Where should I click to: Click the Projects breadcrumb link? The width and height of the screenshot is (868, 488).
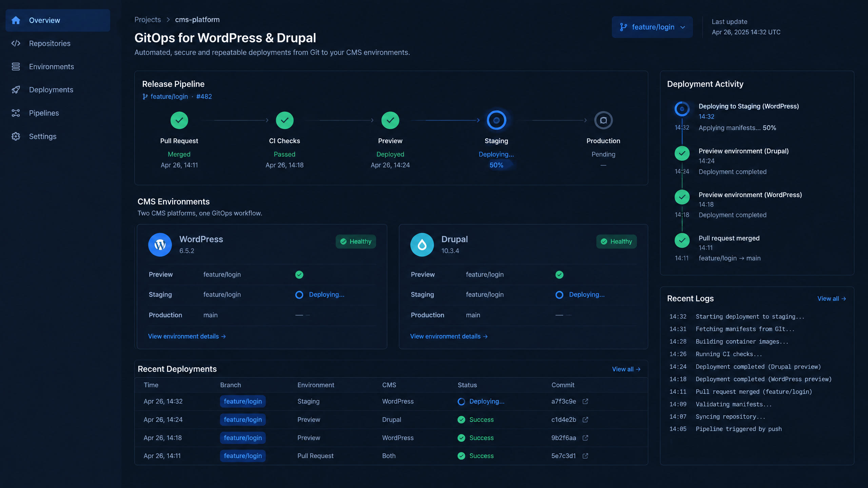pos(147,20)
